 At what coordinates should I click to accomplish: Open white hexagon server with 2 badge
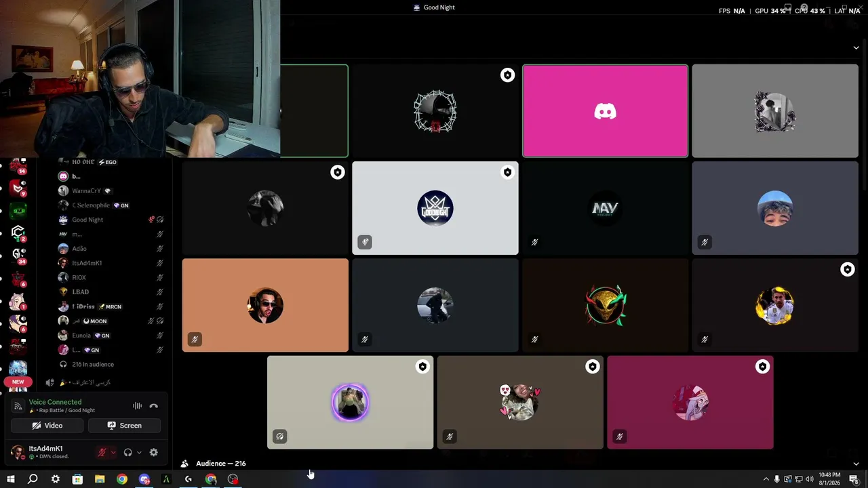(18, 232)
